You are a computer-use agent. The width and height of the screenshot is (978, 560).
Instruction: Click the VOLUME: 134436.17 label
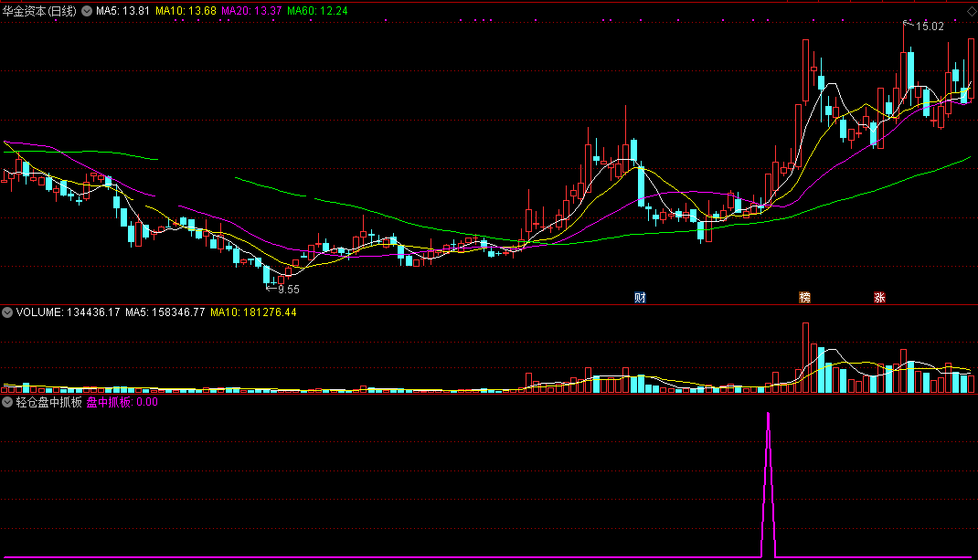[x=68, y=312]
